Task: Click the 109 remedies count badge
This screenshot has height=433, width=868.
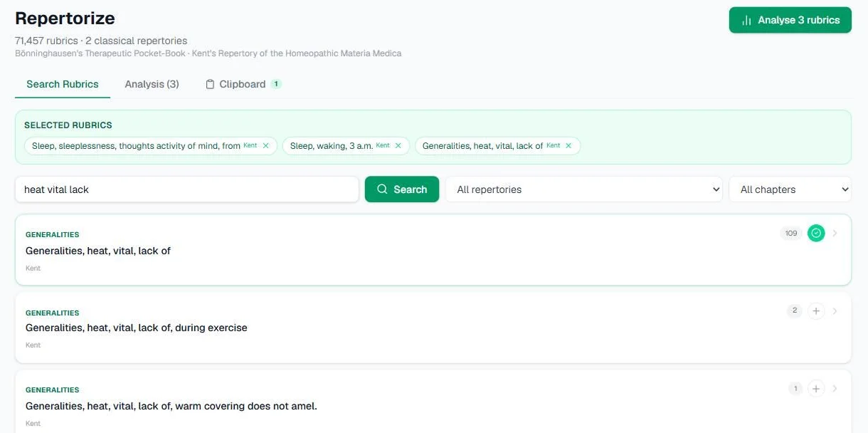Action: tap(791, 233)
